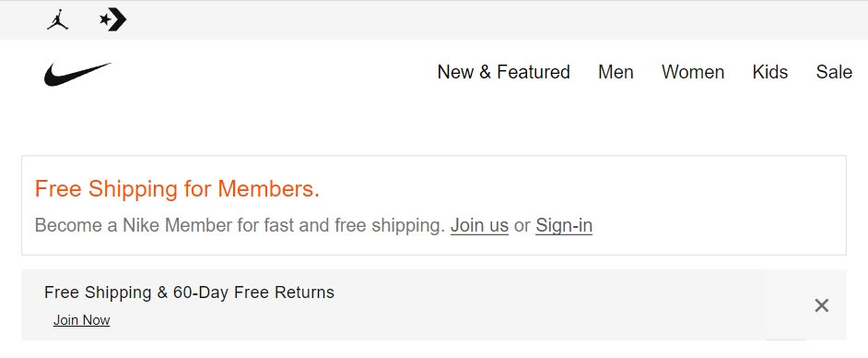Screen dimensions: 868x358
Task: Open the Converse brand logo link
Action: pyautogui.click(x=113, y=20)
